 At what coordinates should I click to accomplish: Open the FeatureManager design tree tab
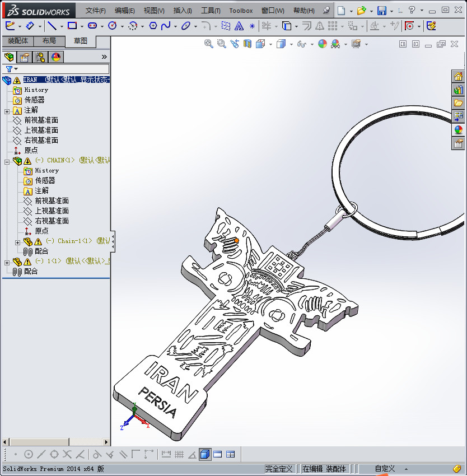pyautogui.click(x=9, y=57)
